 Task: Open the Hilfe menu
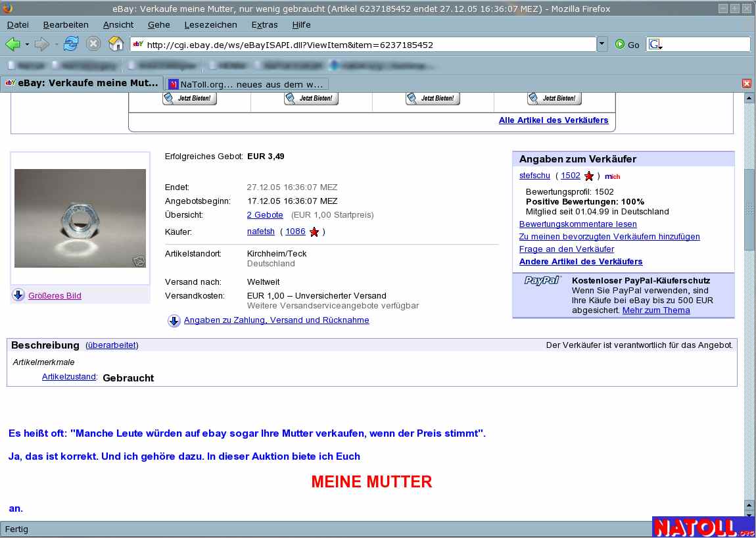pyautogui.click(x=301, y=24)
